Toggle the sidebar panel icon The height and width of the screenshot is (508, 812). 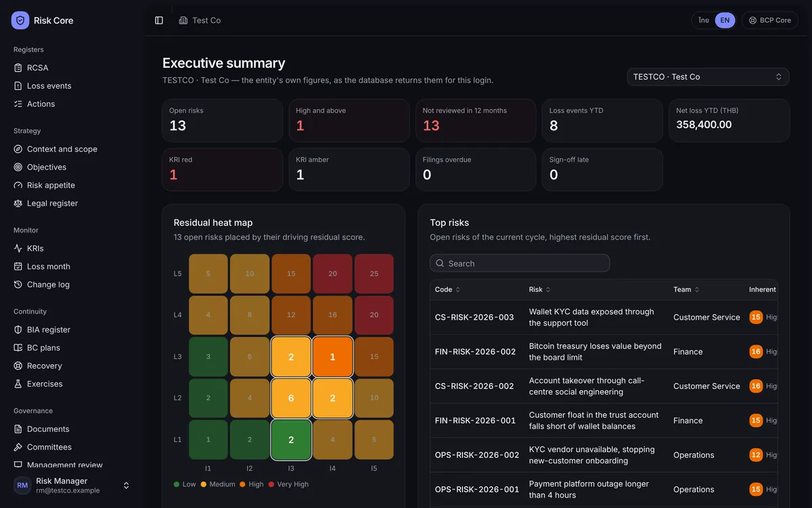pyautogui.click(x=159, y=20)
